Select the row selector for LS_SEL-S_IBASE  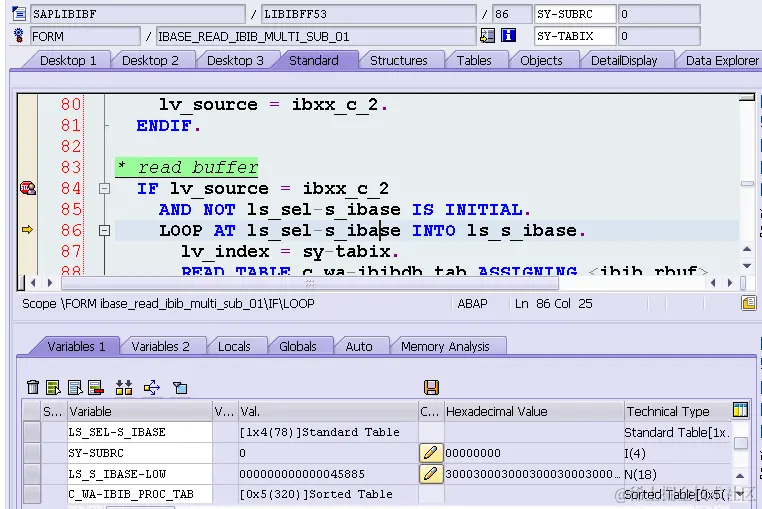[x=32, y=432]
